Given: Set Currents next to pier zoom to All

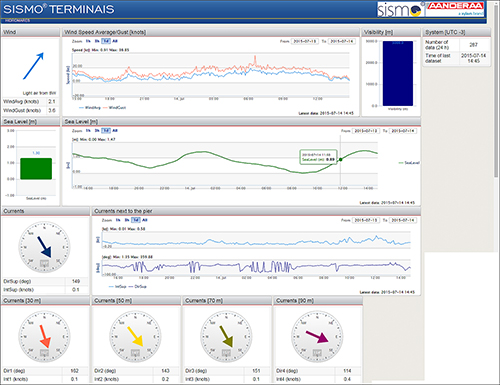Looking at the screenshot, I should [x=145, y=220].
